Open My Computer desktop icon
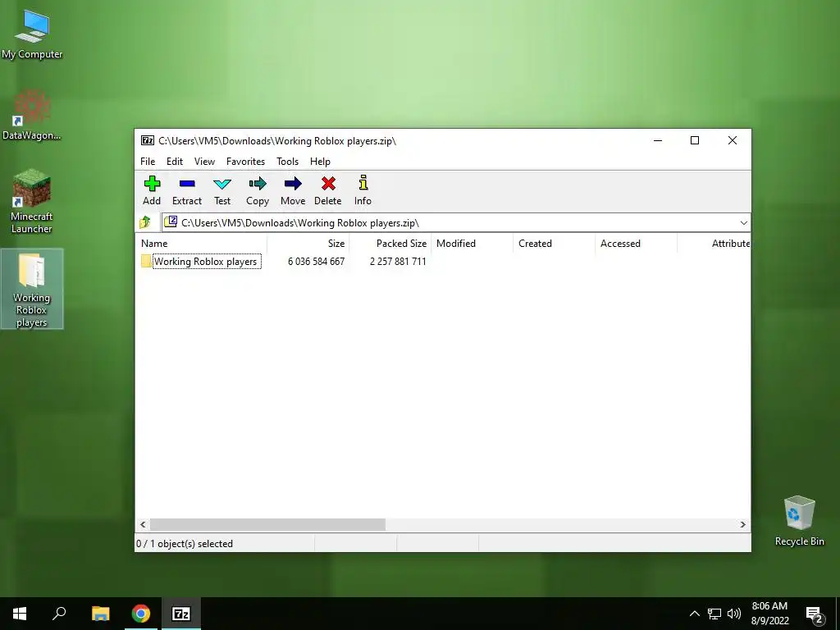This screenshot has width=840, height=630. click(x=32, y=34)
